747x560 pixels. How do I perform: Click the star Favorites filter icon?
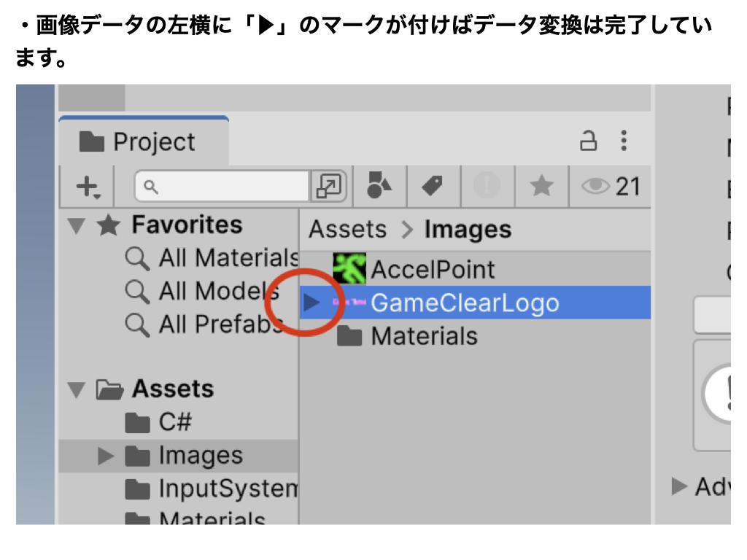[x=541, y=187]
